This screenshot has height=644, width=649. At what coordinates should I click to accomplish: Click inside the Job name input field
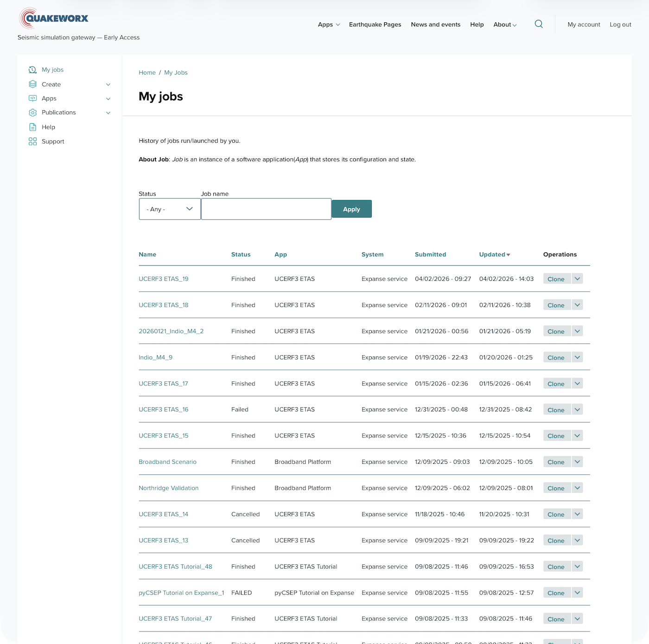[266, 209]
